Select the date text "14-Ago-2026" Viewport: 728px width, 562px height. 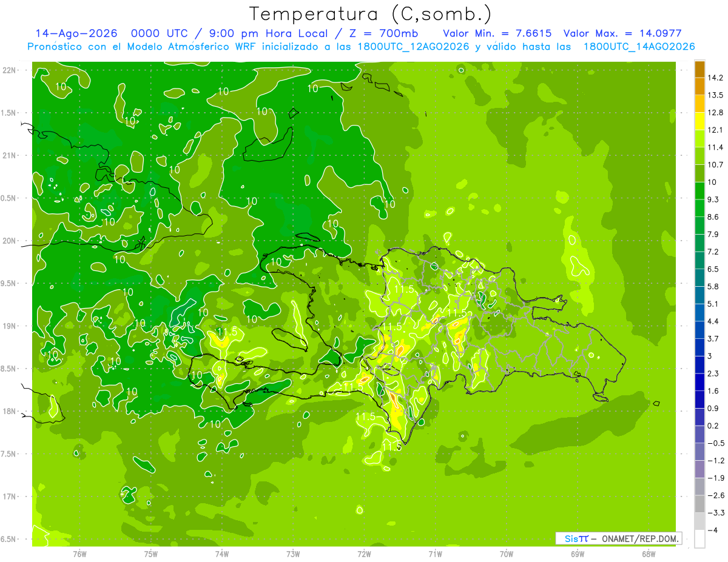pos(76,33)
